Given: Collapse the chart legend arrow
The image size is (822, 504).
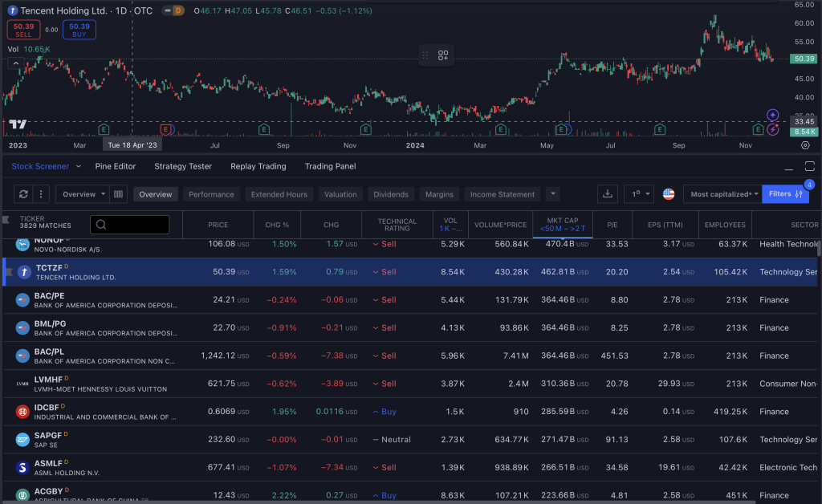Looking at the screenshot, I should pyautogui.click(x=16, y=63).
